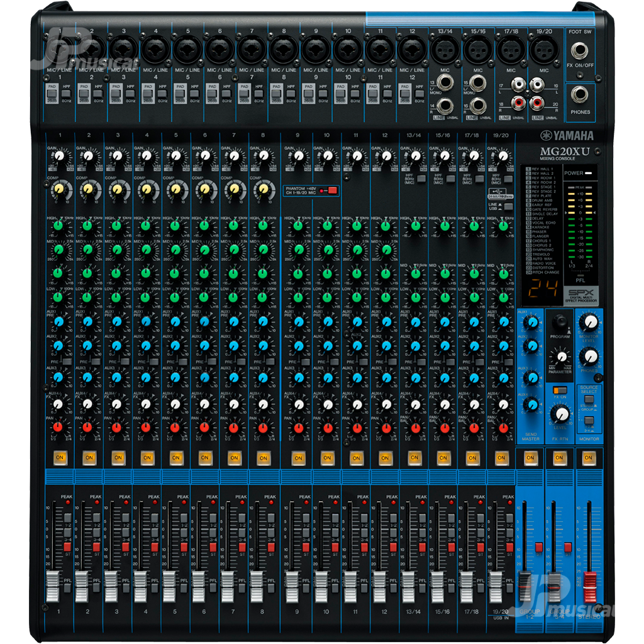
Task: Click the channel 13/14 XLR MIC input
Action: 445,50
